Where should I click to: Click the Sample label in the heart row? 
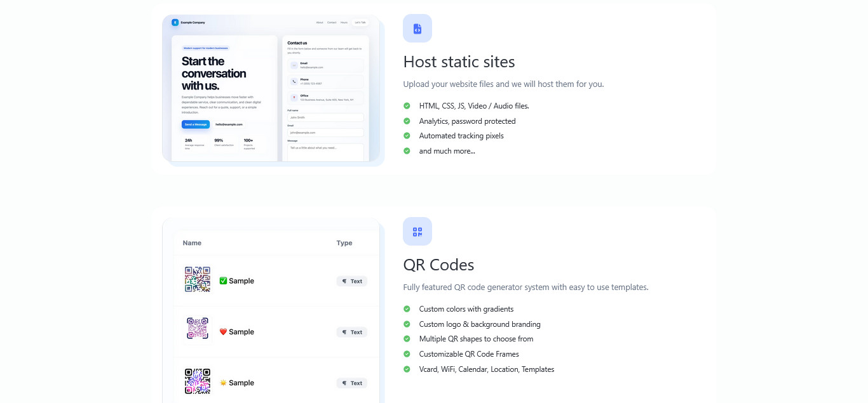pyautogui.click(x=241, y=332)
